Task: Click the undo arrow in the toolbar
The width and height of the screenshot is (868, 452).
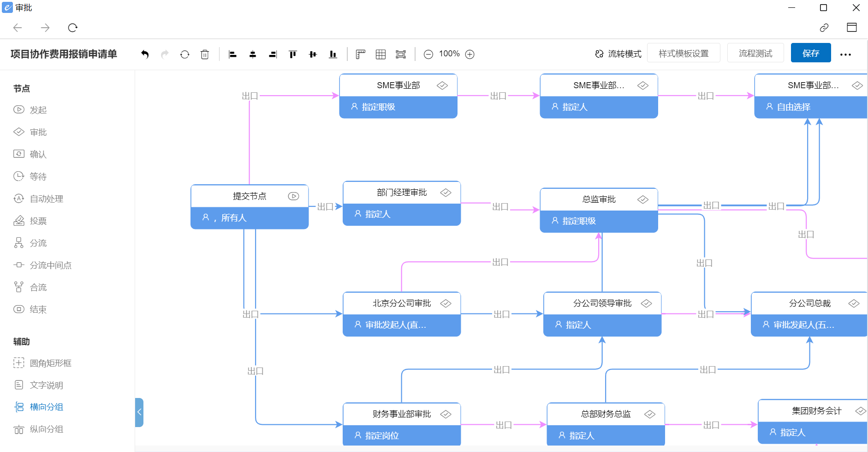Action: tap(145, 54)
